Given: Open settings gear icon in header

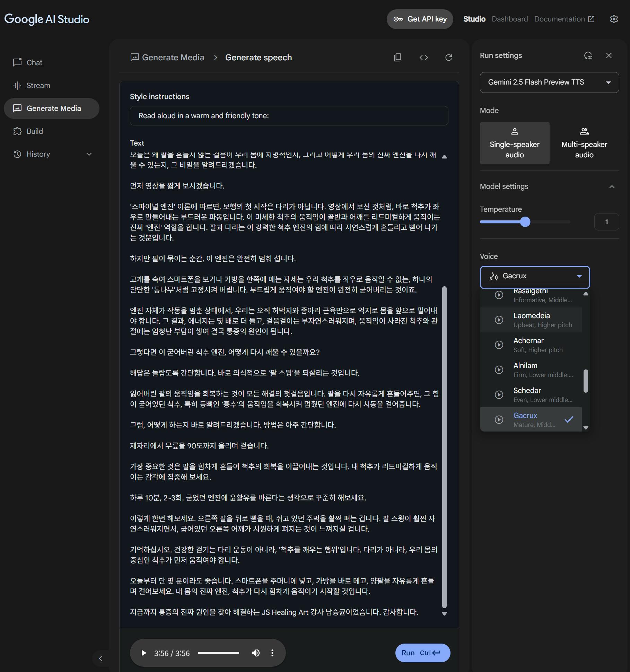Looking at the screenshot, I should point(614,19).
